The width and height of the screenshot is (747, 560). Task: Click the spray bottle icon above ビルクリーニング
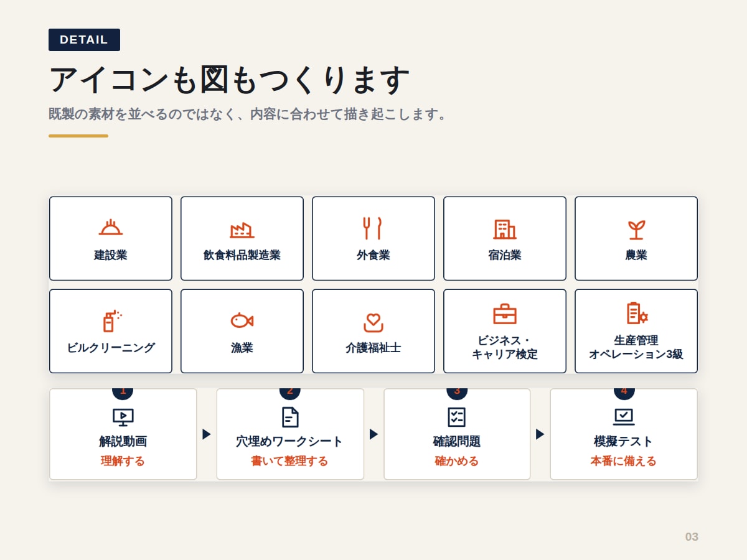(x=111, y=320)
